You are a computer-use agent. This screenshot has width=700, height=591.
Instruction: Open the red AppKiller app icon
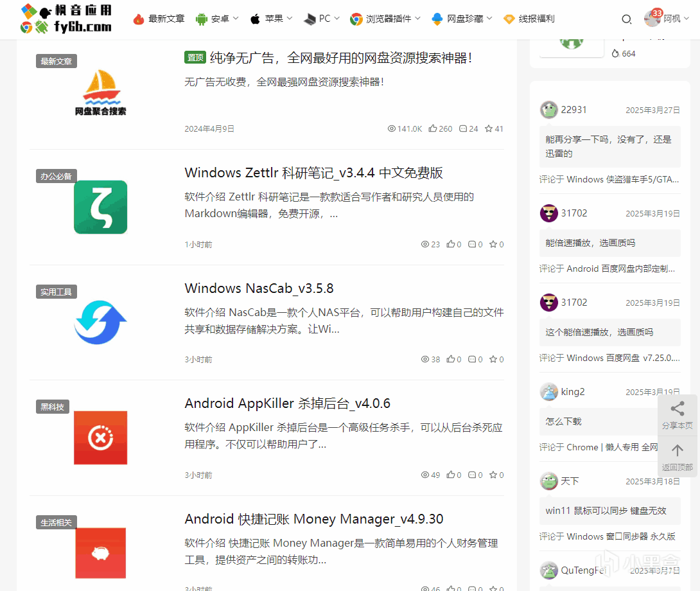[100, 437]
